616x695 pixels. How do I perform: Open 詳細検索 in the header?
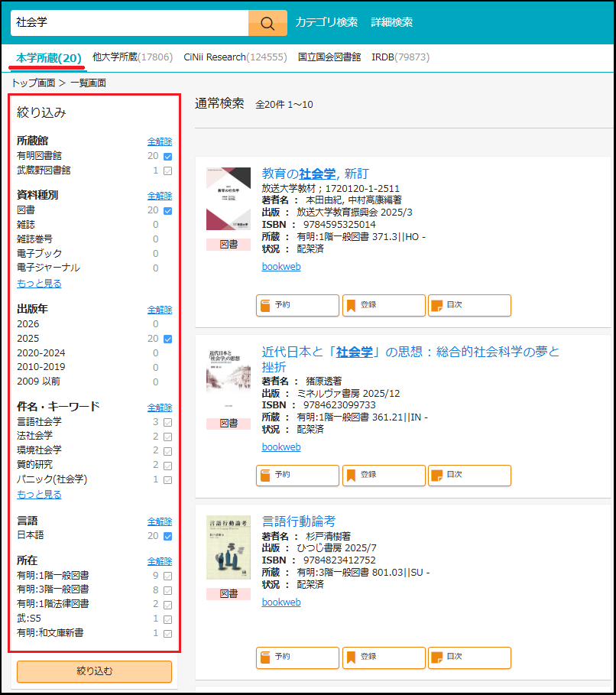[x=392, y=22]
